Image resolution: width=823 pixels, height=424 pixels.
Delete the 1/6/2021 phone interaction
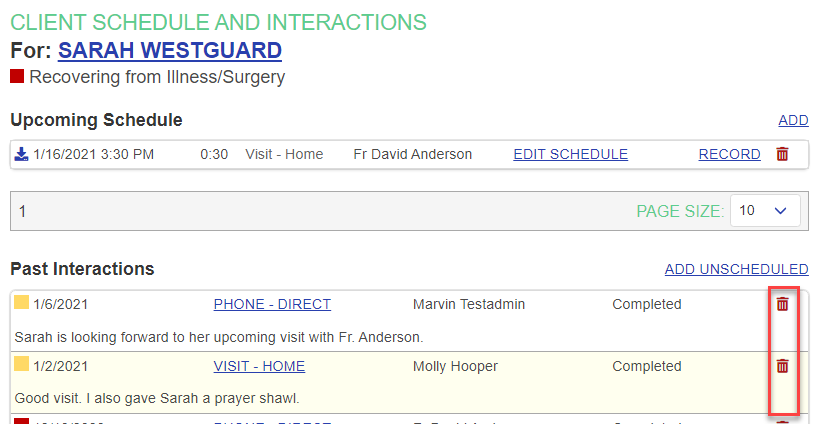pyautogui.click(x=782, y=304)
